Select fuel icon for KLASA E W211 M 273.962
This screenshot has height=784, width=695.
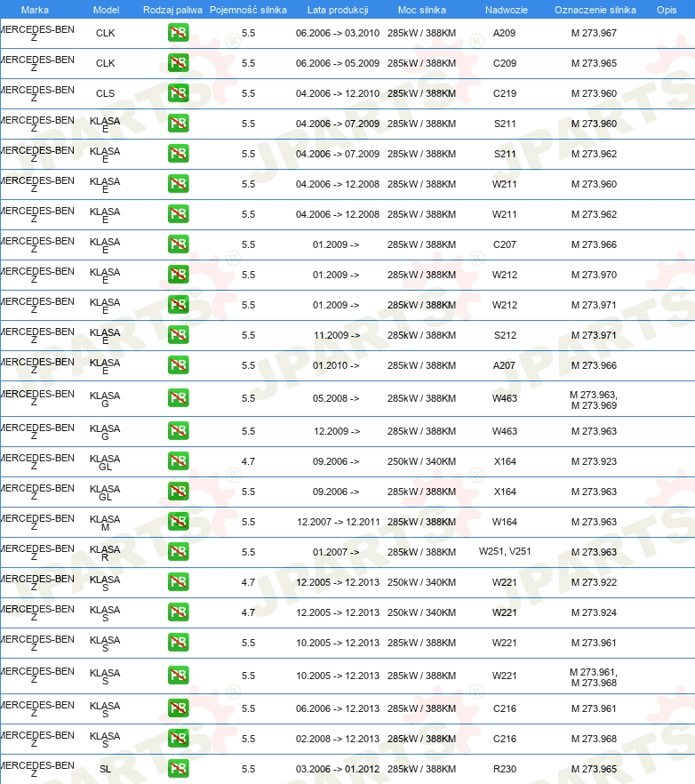[178, 214]
